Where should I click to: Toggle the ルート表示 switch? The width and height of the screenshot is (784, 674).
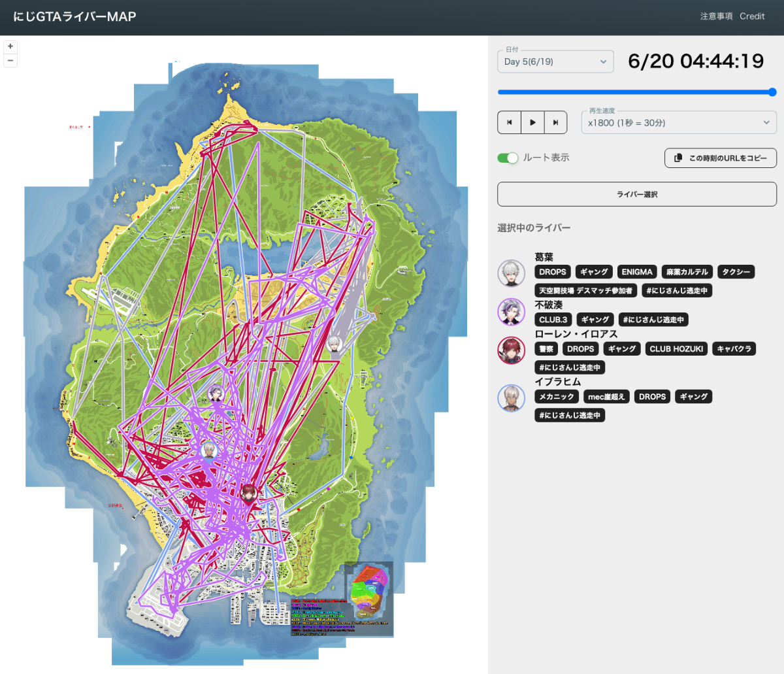coord(508,158)
